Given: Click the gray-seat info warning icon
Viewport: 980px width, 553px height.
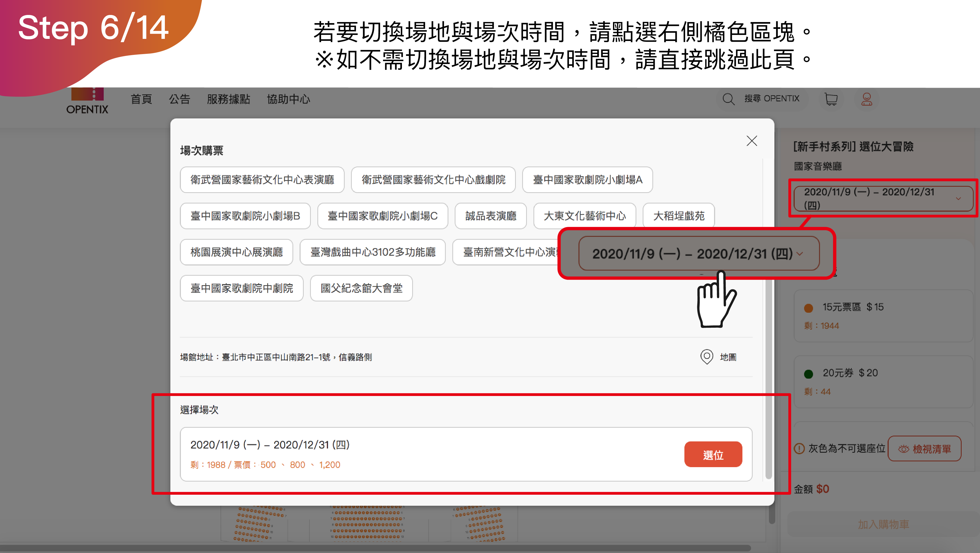Looking at the screenshot, I should click(x=799, y=449).
